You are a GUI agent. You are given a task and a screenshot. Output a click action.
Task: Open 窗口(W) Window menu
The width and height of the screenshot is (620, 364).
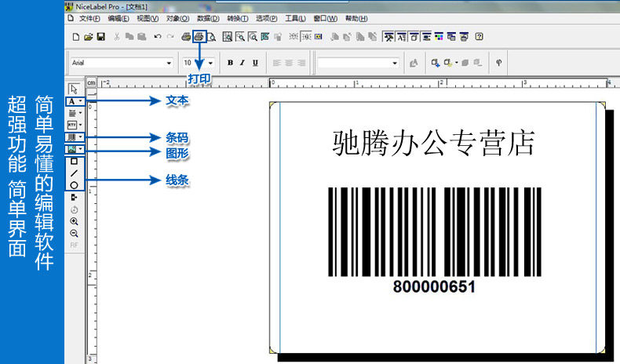(x=326, y=19)
